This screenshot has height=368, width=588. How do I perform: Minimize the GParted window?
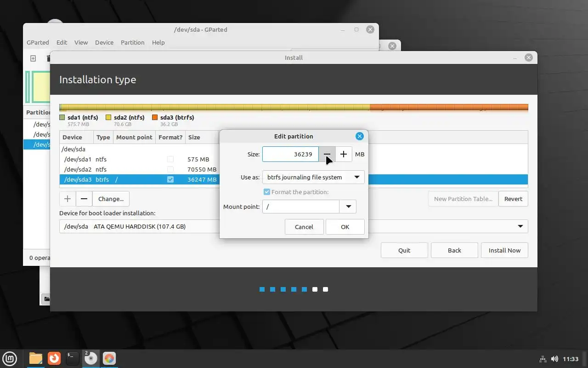point(343,29)
